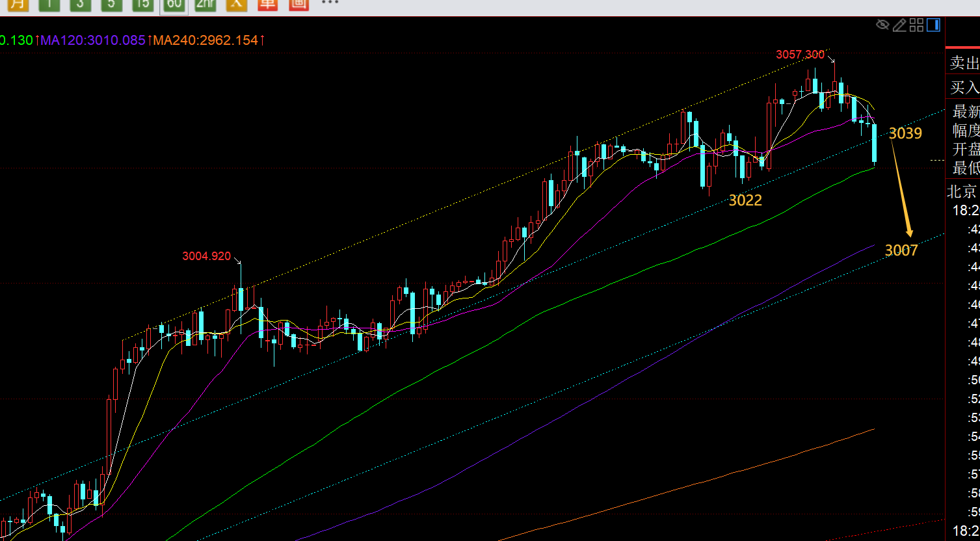Click the red 画 drawing button
This screenshot has width=980, height=541.
pyautogui.click(x=298, y=4)
